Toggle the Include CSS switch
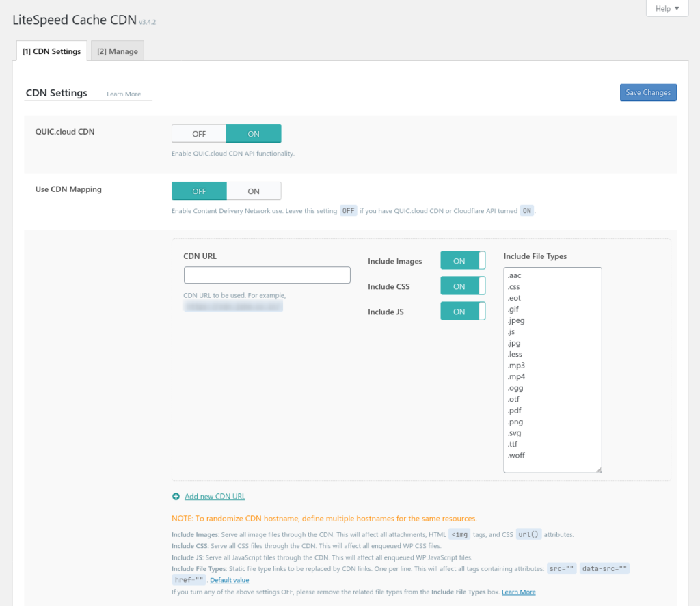 pyautogui.click(x=463, y=286)
